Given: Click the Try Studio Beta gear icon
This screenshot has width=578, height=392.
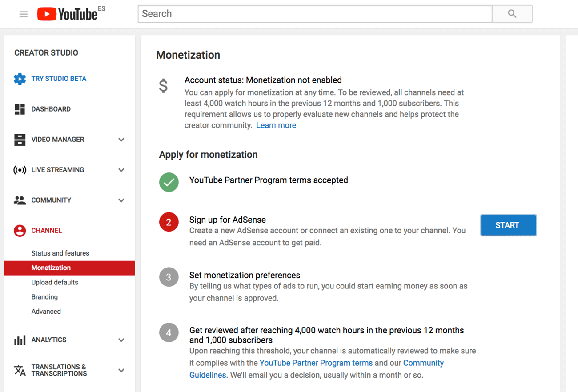Looking at the screenshot, I should point(20,79).
